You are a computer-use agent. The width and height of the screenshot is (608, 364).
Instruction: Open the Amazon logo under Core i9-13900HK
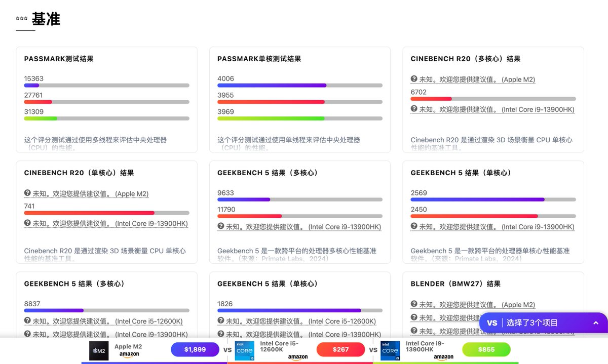click(x=443, y=357)
